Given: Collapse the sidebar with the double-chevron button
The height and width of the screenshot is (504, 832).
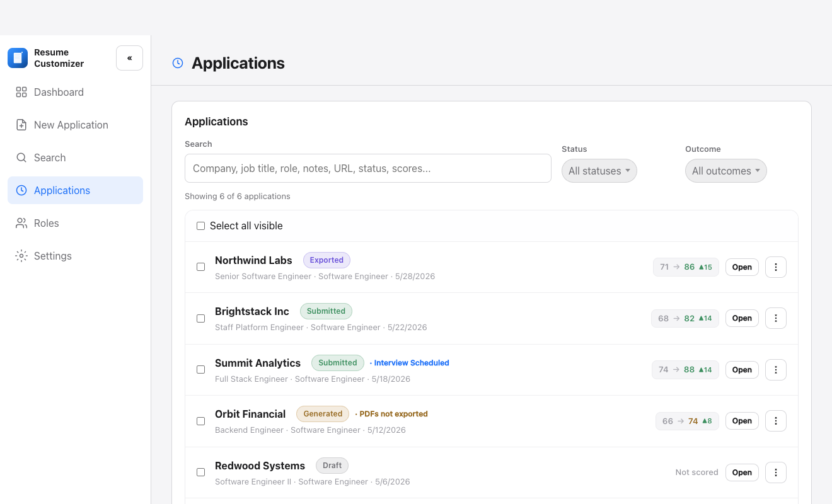Looking at the screenshot, I should [129, 58].
